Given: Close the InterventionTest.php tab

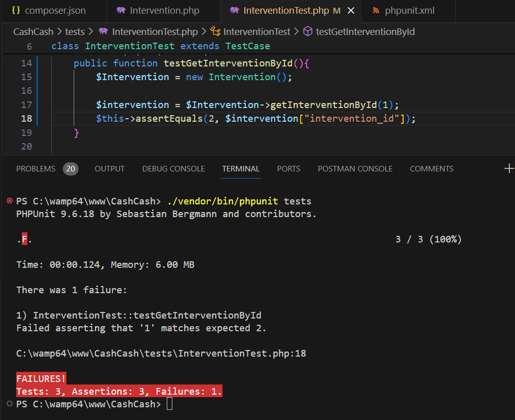Looking at the screenshot, I should [351, 11].
